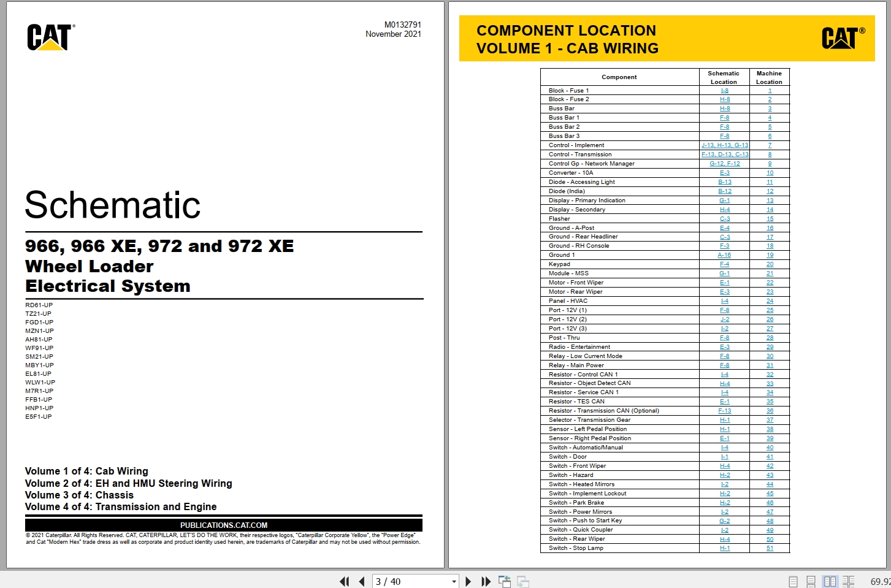Open machine location 39 for Right Pedal Position sensor
The height and width of the screenshot is (588, 891).
[x=770, y=438]
